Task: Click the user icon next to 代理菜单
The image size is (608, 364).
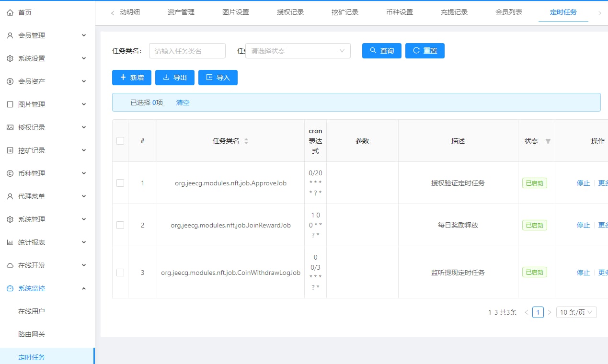Action: coord(10,196)
